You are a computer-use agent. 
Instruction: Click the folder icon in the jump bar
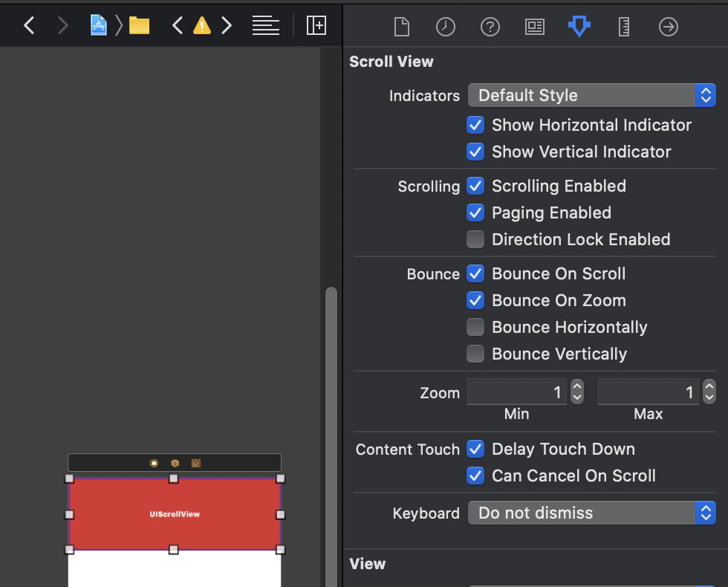pos(139,23)
